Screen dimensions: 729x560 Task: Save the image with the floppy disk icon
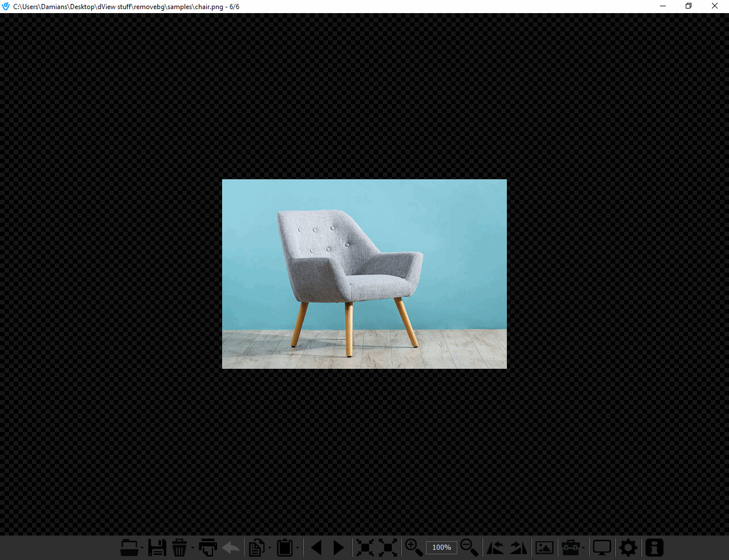(157, 547)
